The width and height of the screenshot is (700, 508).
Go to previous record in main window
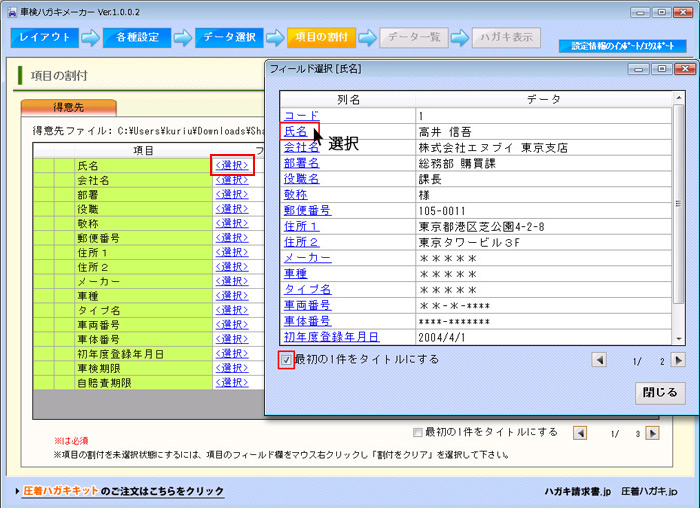tap(580, 433)
